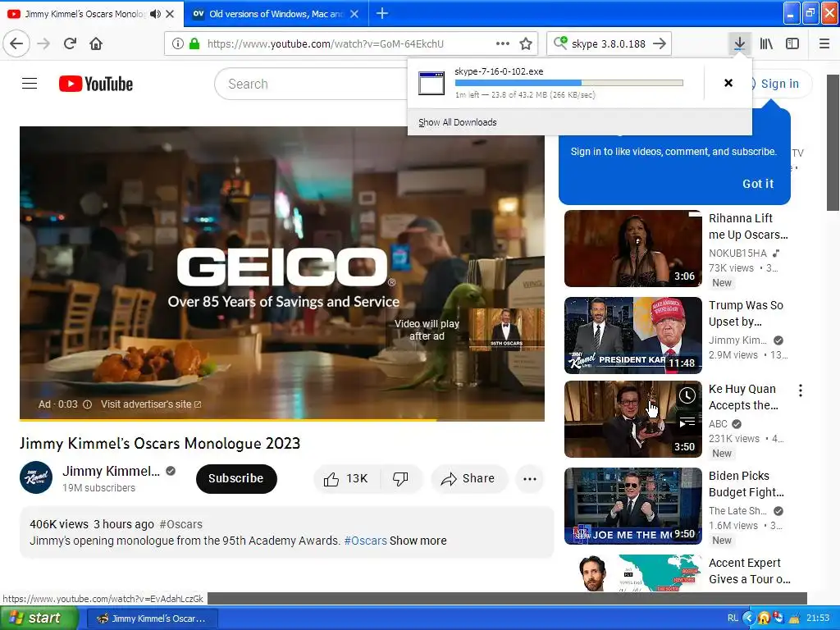This screenshot has width=840, height=630.
Task: Cancel the skype-7-16-0-102.exe download
Action: tap(728, 83)
